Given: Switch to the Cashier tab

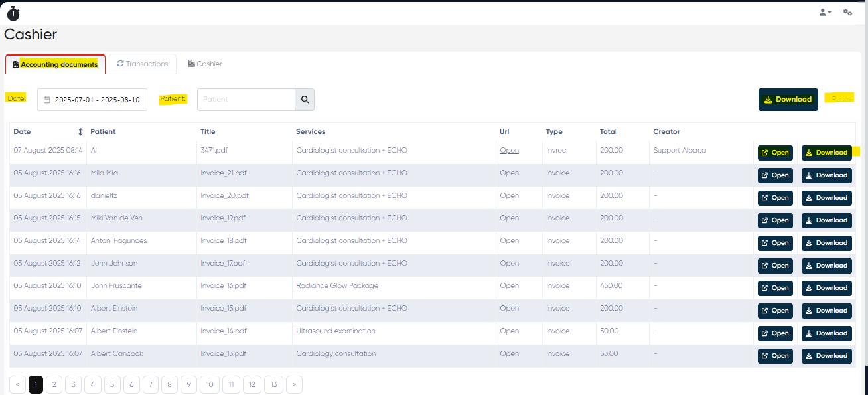Looking at the screenshot, I should 204,64.
